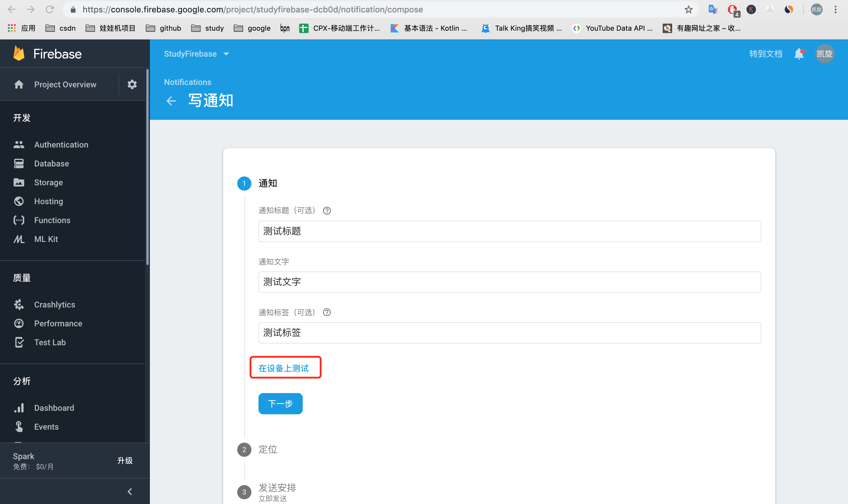848x504 pixels.
Task: Open the Storage panel
Action: point(48,182)
